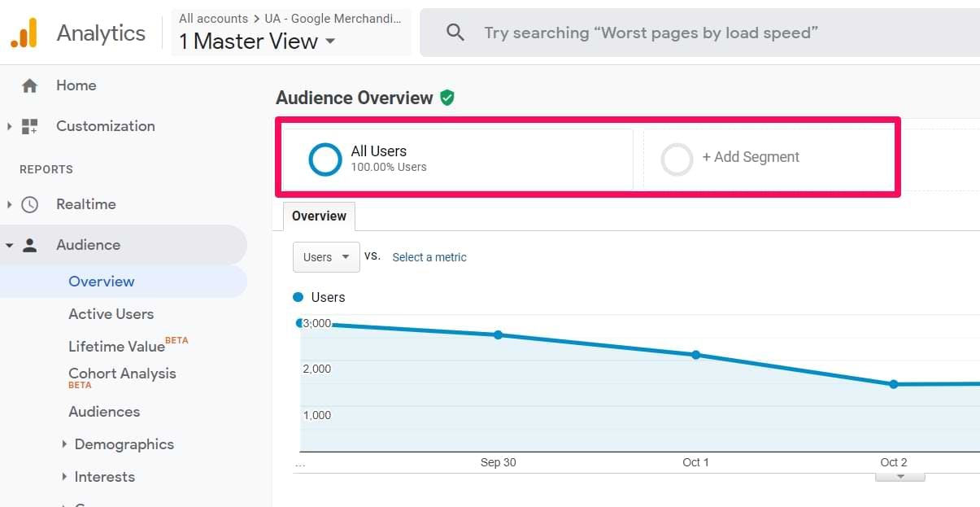Viewport: 980px width, 507px height.
Task: Click the Select a metric link
Action: (x=429, y=256)
